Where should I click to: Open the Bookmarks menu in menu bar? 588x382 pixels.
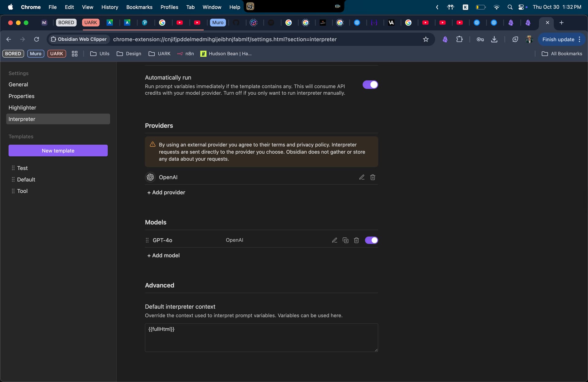click(139, 7)
